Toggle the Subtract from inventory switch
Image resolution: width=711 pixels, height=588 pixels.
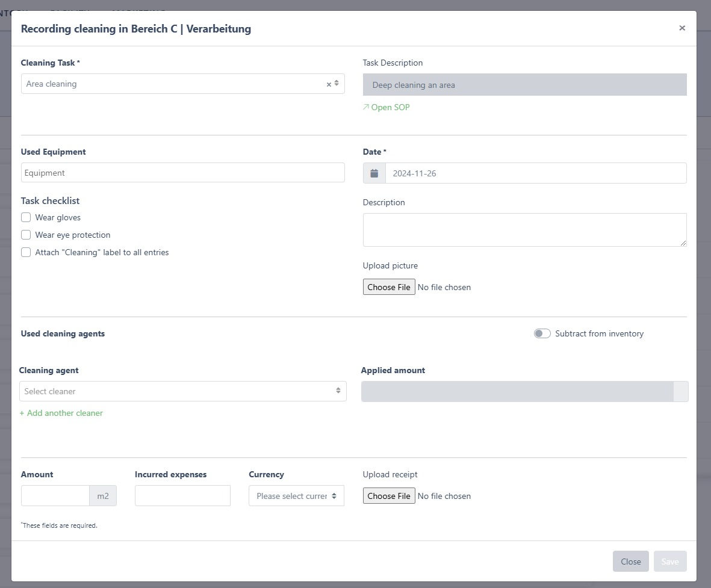542,333
